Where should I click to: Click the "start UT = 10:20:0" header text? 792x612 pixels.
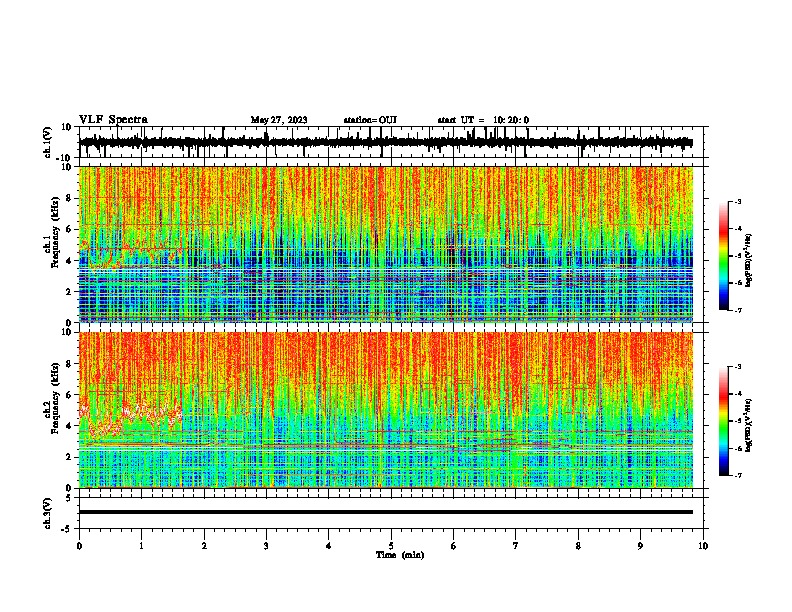(483, 120)
